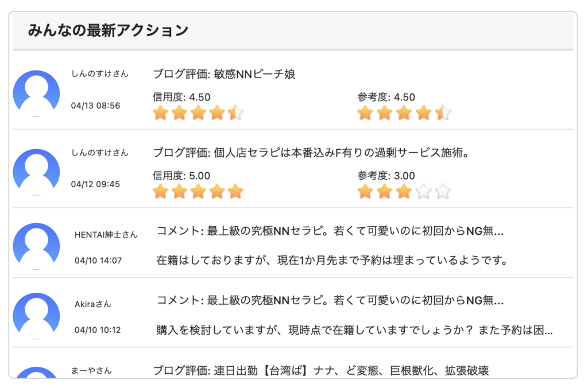This screenshot has width=588, height=388.
Task: Click the 参考度 4.50 star rating
Action: [x=404, y=113]
